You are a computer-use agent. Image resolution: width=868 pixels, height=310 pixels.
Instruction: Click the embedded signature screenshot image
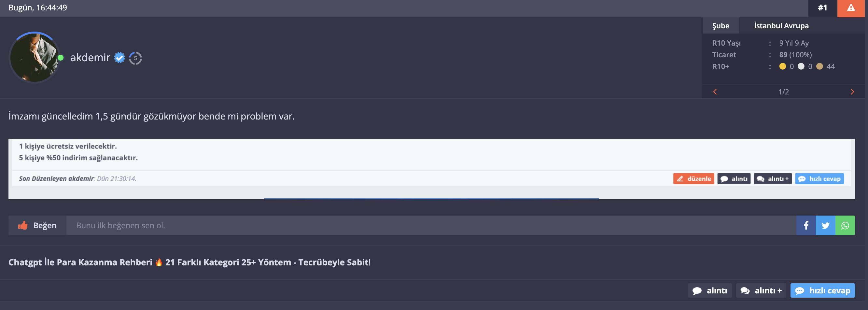point(432,169)
